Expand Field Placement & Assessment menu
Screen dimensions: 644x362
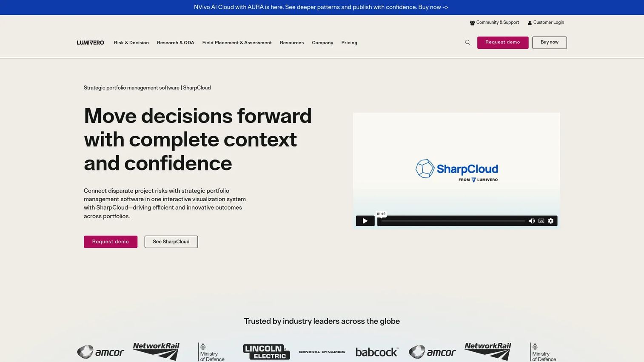[237, 43]
